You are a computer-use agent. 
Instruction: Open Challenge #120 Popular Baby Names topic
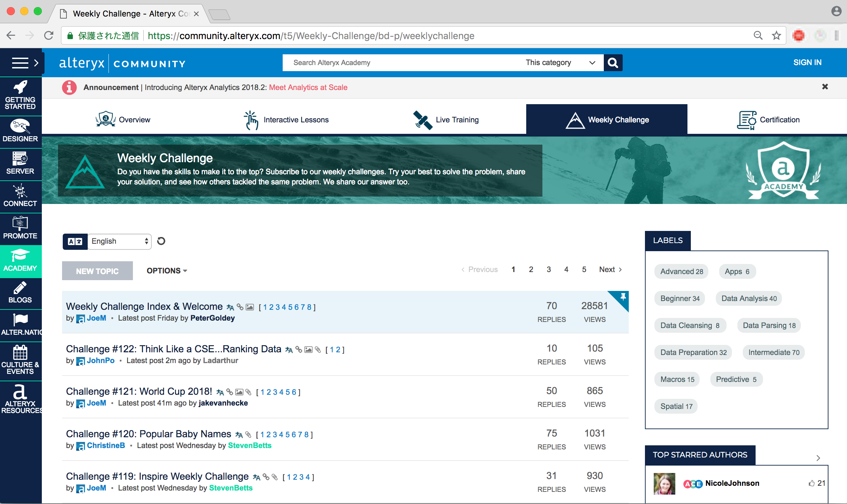(x=148, y=434)
